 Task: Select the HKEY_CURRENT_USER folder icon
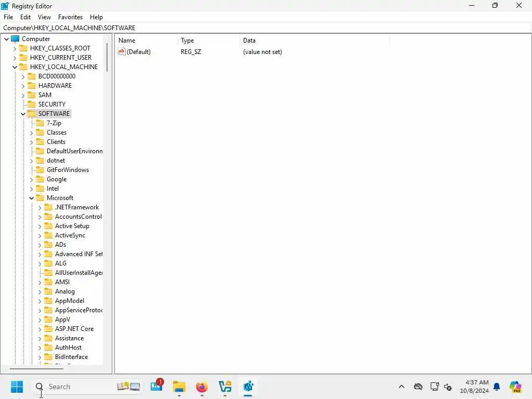[x=23, y=57]
